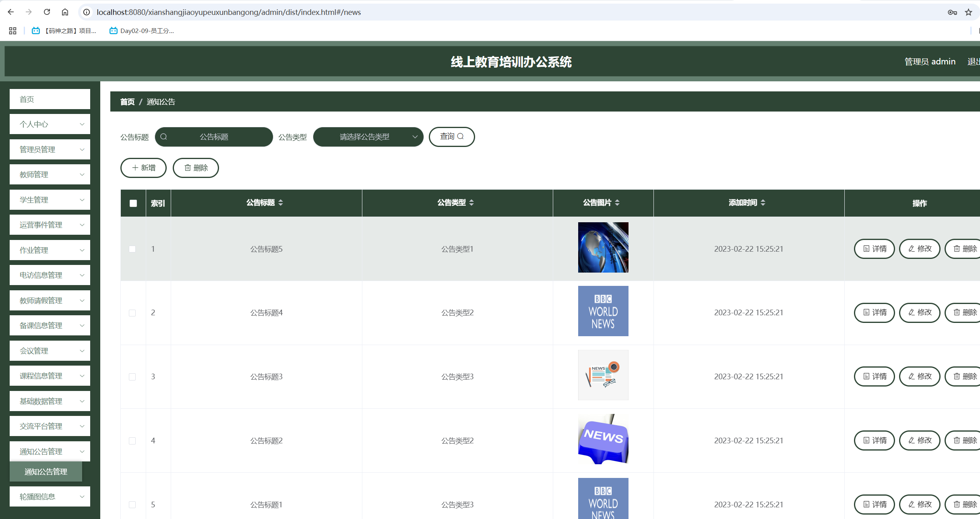
Task: Expand 电访信息管理 sidebar menu
Action: click(50, 275)
